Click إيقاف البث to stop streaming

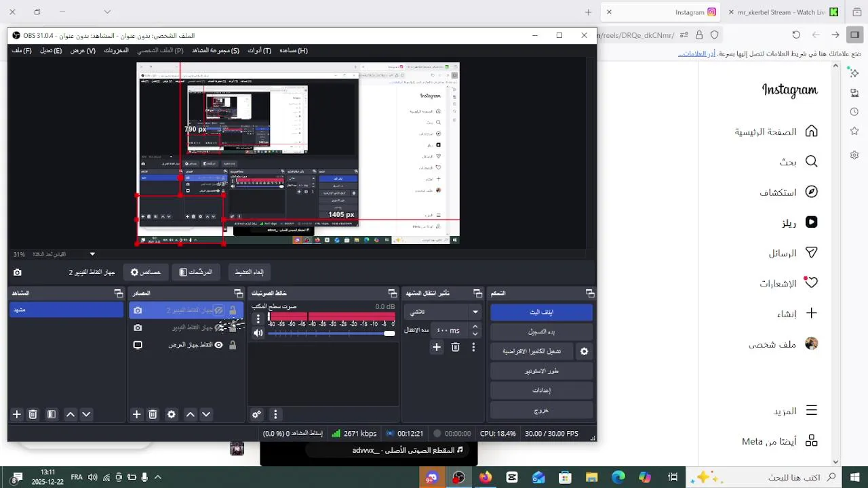pyautogui.click(x=541, y=312)
